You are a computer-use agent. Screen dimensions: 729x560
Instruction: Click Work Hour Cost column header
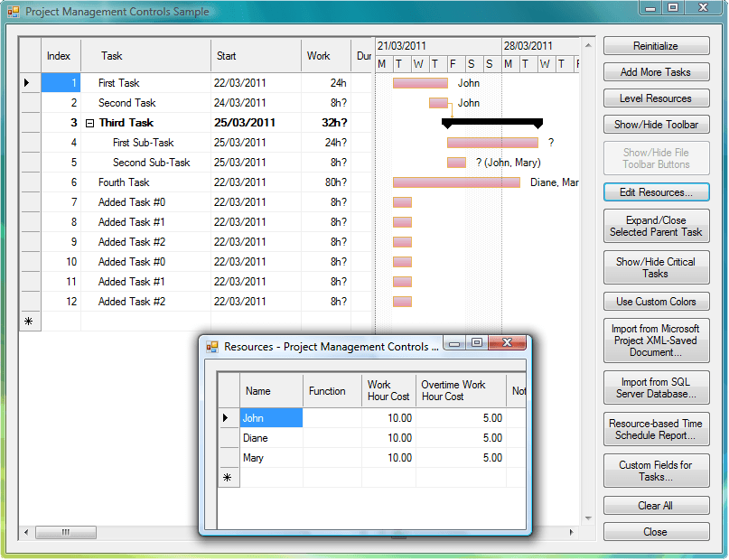click(388, 391)
